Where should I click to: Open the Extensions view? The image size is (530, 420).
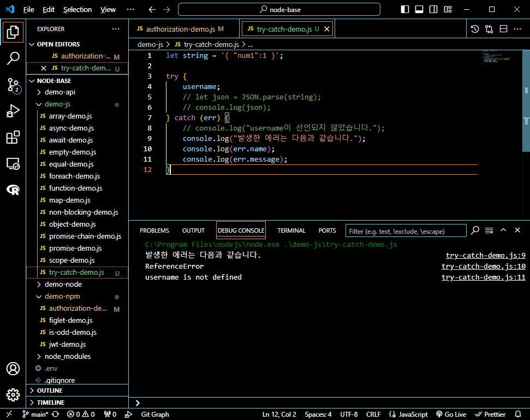point(13,137)
